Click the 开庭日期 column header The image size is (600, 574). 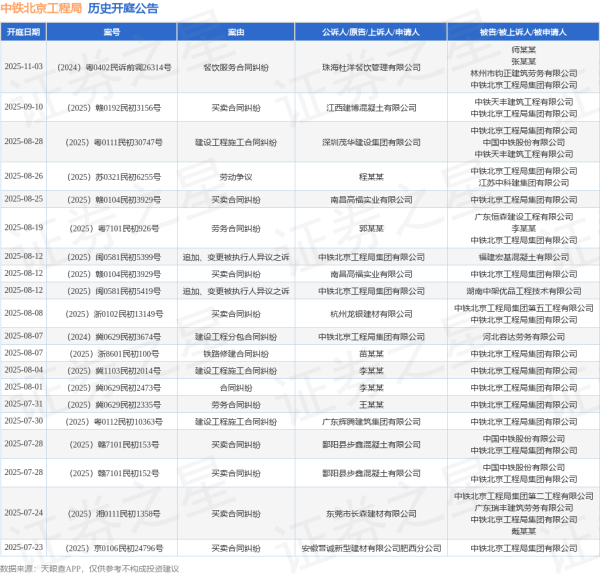coord(24,32)
